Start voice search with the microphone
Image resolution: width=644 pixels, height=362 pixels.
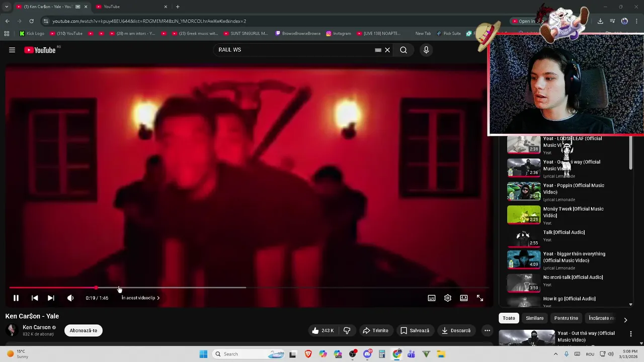426,50
